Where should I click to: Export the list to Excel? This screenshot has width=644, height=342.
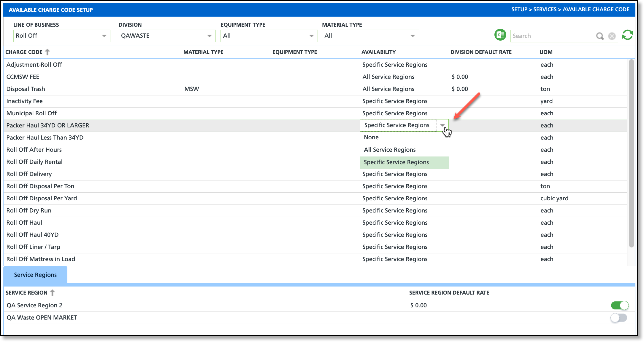[500, 35]
